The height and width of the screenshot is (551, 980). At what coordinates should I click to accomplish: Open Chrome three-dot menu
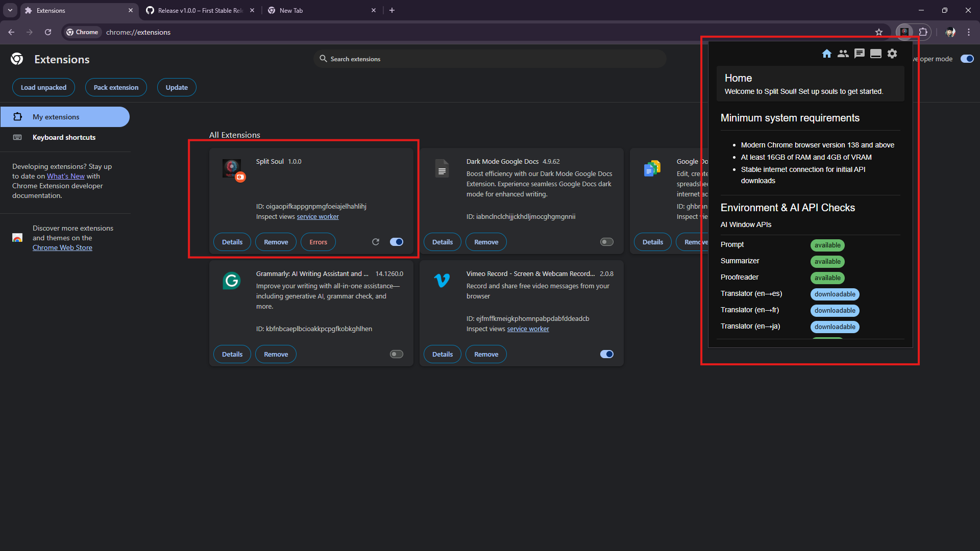click(969, 32)
